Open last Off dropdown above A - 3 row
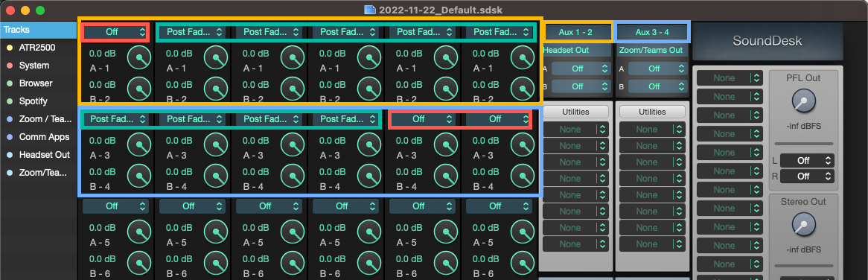 498,119
